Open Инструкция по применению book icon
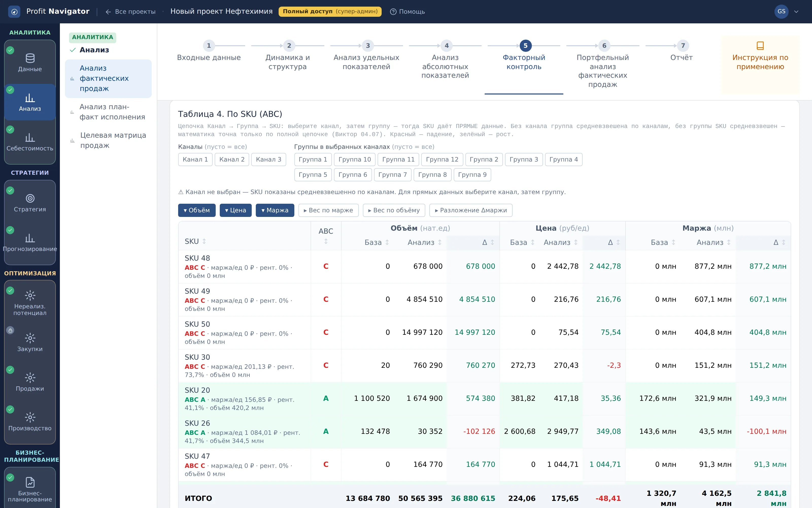Screen dimensions: 812x508 (760, 45)
